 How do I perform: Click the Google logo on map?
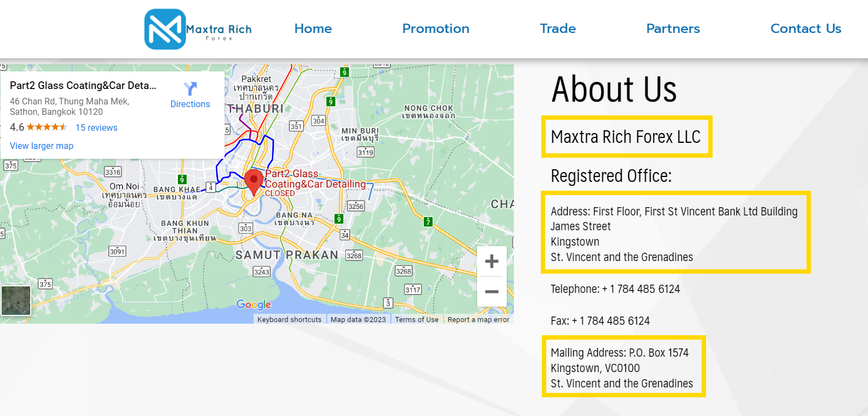tap(254, 304)
